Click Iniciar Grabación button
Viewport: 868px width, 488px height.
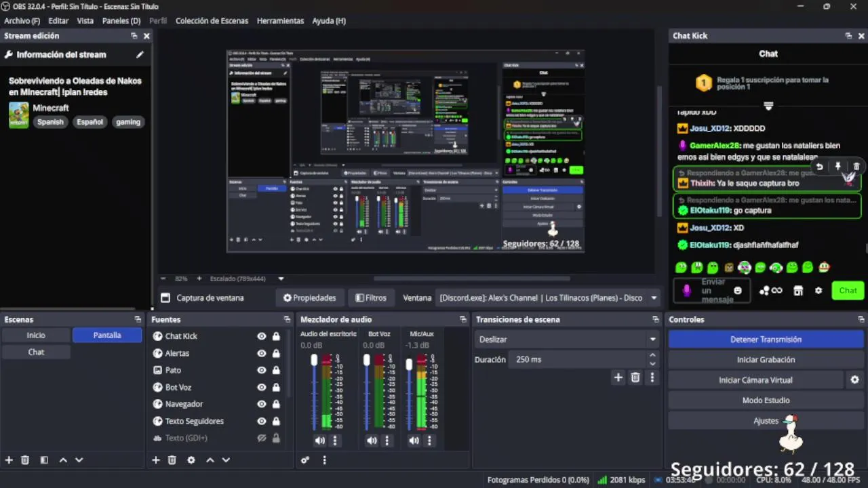[766, 360]
